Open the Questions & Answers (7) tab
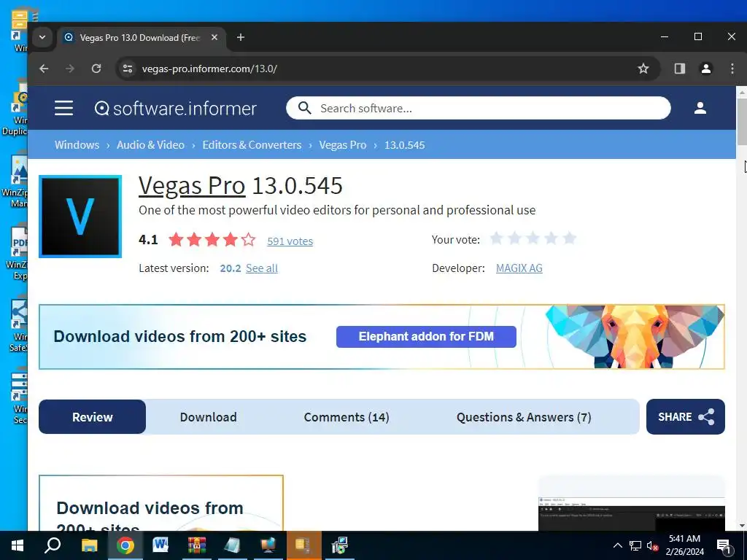747x560 pixels. click(524, 416)
